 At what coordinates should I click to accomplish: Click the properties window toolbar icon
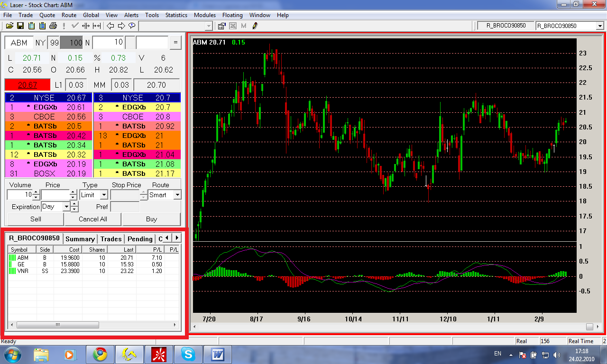(x=221, y=26)
